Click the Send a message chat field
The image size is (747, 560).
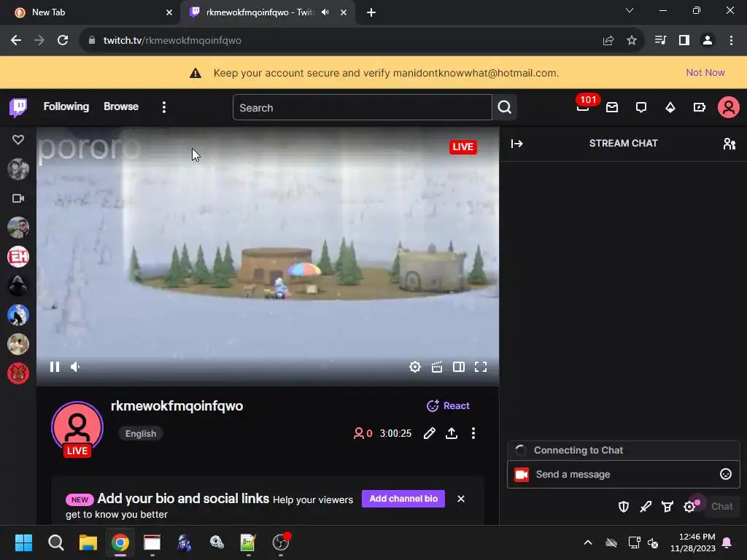coord(624,474)
